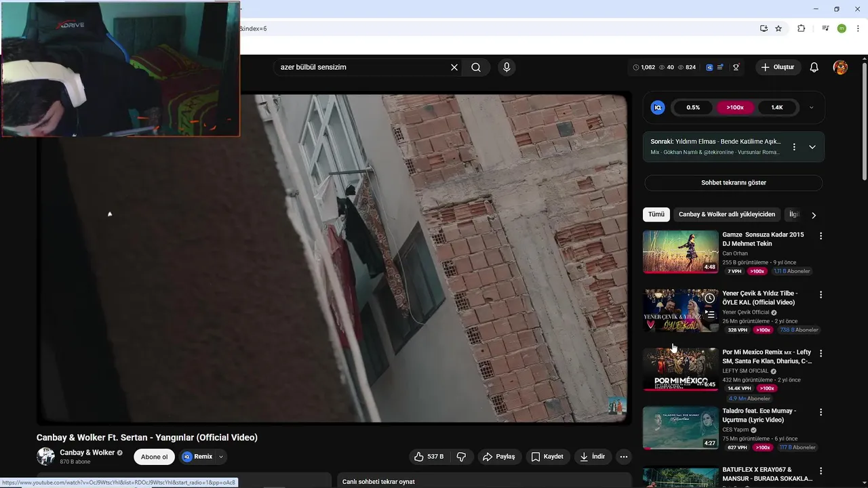
Task: Open the Canbay & Wolker channel name link
Action: tap(87, 453)
